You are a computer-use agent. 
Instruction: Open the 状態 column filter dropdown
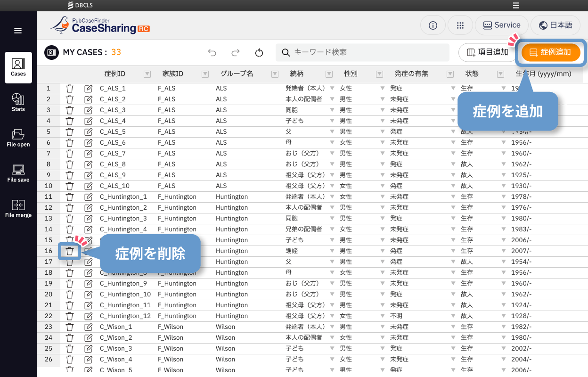pyautogui.click(x=500, y=74)
